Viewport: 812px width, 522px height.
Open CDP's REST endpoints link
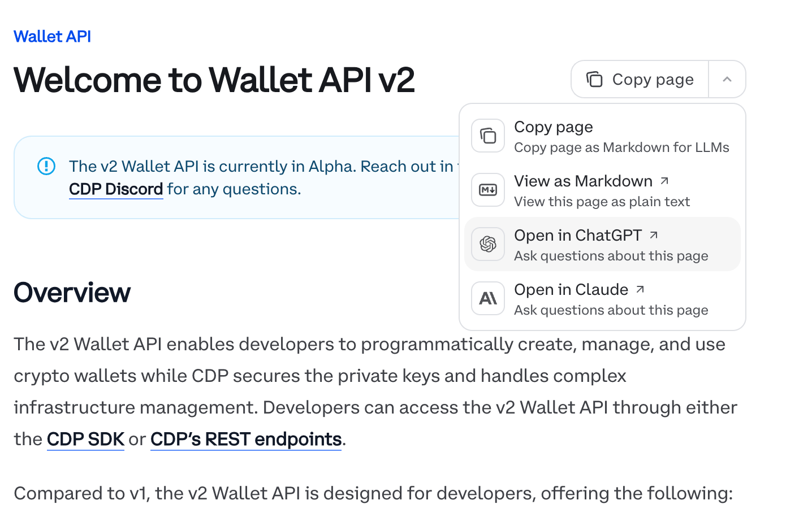pos(245,439)
